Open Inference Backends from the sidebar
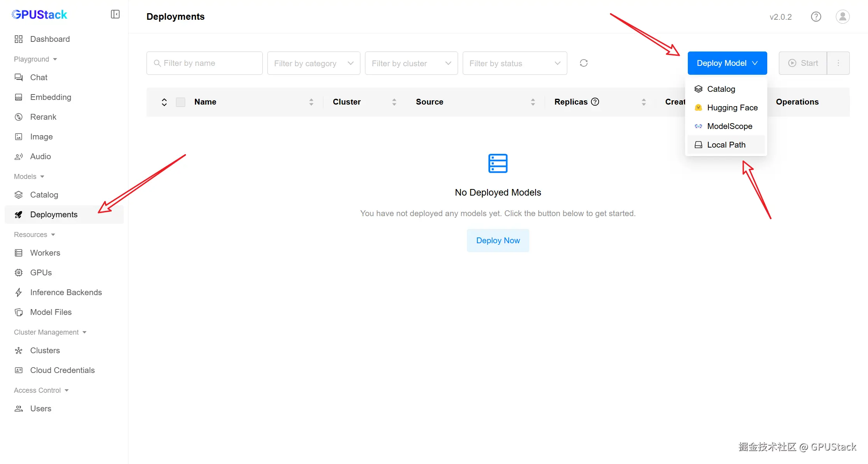This screenshot has width=868, height=464. [66, 292]
